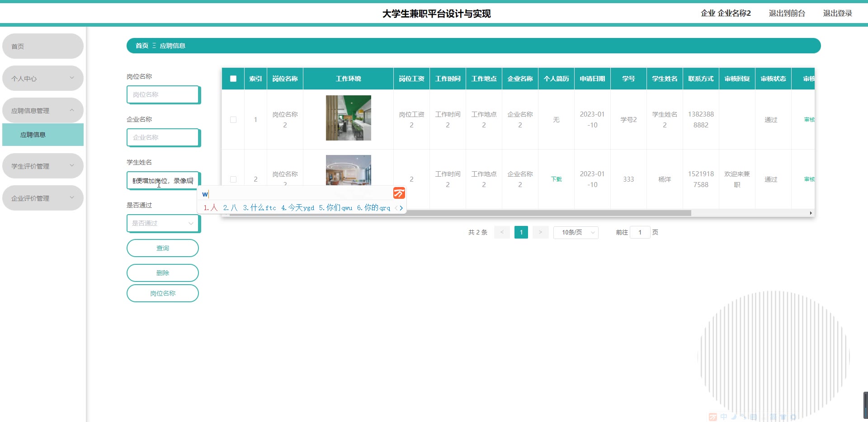Expand the 学生评价管理 sidebar menu

coord(43,166)
